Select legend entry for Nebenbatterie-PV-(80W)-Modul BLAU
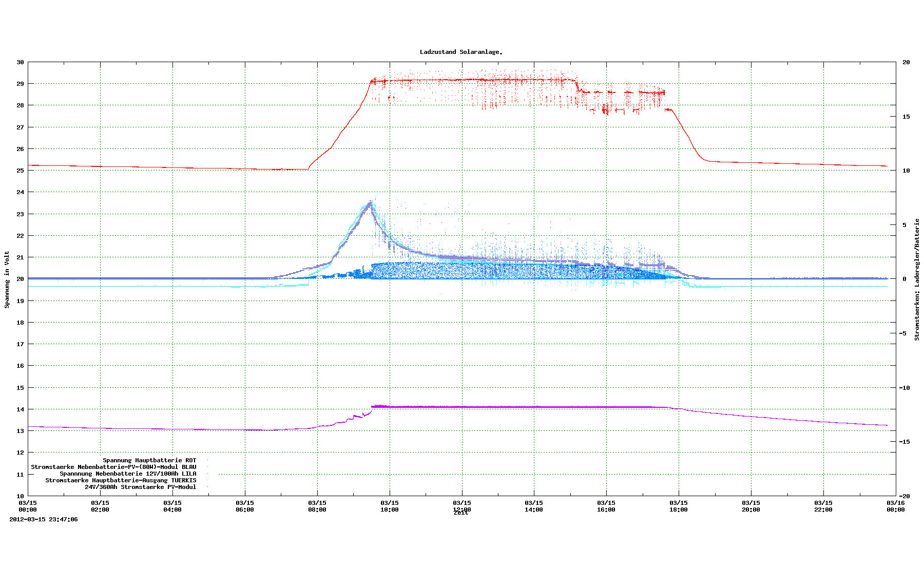This screenshot has height=565, width=924. coord(113,467)
